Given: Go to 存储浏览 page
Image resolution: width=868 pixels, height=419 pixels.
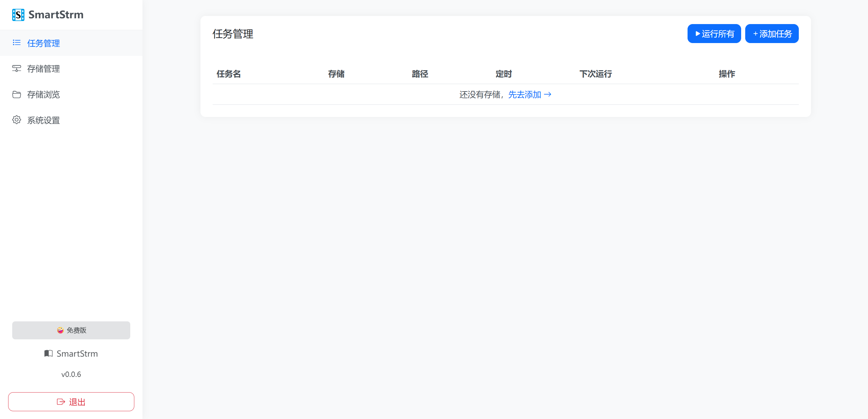Looking at the screenshot, I should (x=43, y=95).
